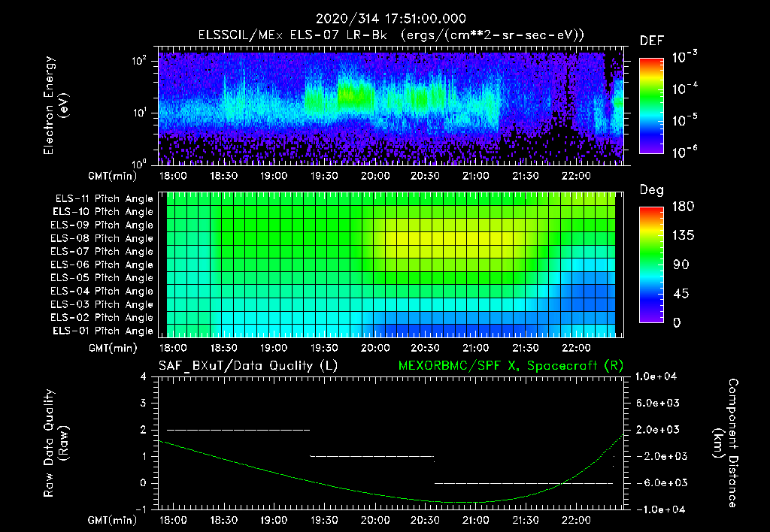The height and width of the screenshot is (532, 770).
Task: Click the 10¹ tick on electron energy axis
Action: tap(139, 113)
